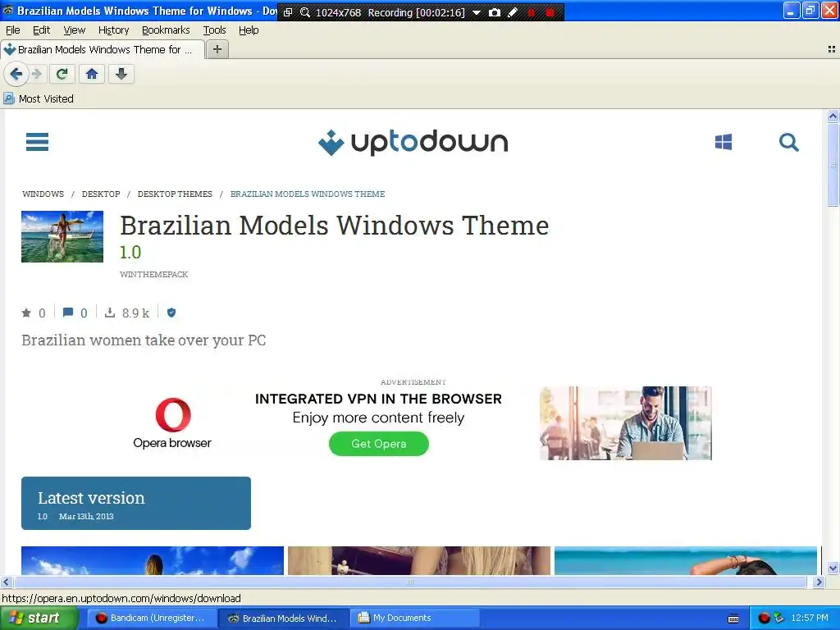The image size is (840, 630).
Task: Switch to Bandicam taskbar window
Action: point(152,619)
